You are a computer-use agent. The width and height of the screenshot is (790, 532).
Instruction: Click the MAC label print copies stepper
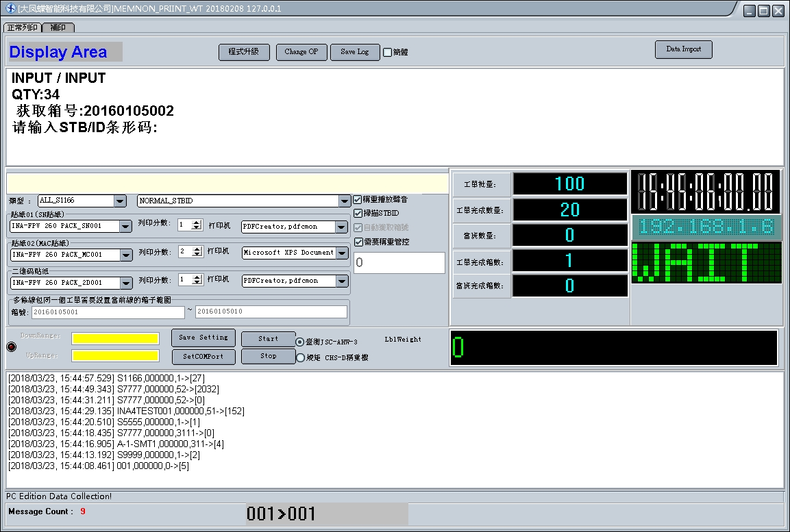click(x=197, y=251)
